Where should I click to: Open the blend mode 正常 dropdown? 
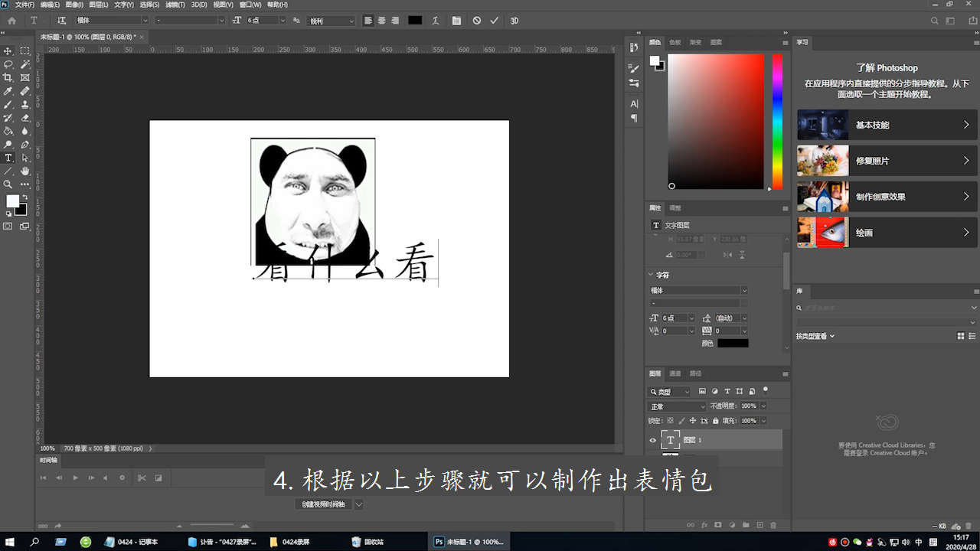click(677, 406)
